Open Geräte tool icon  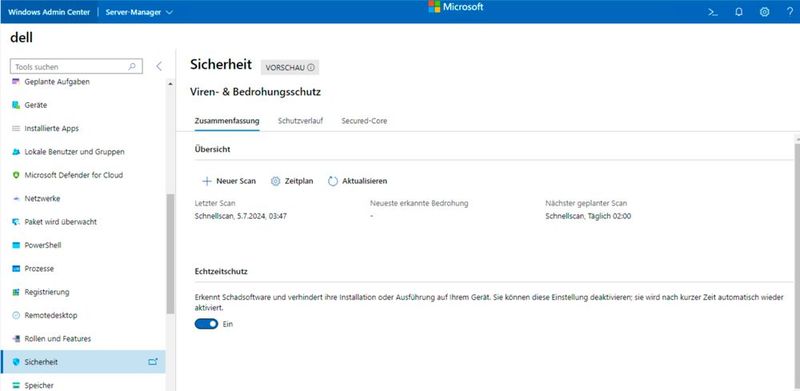pyautogui.click(x=16, y=105)
